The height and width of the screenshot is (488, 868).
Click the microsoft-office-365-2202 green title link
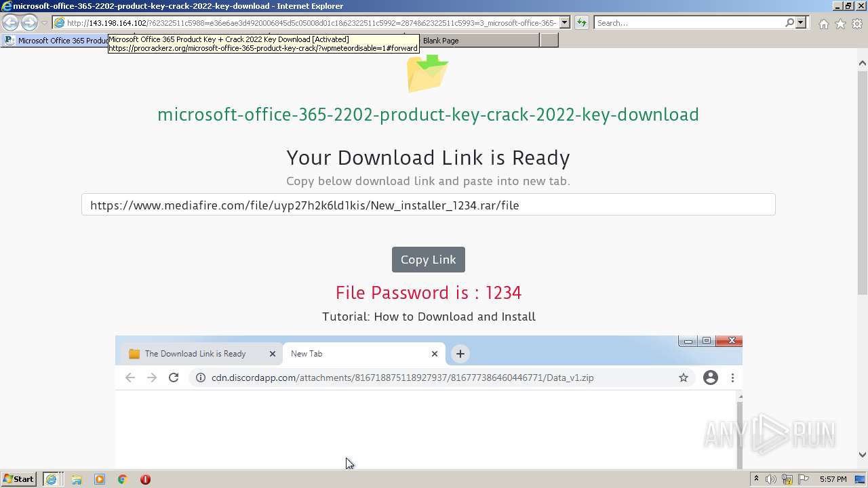point(428,115)
